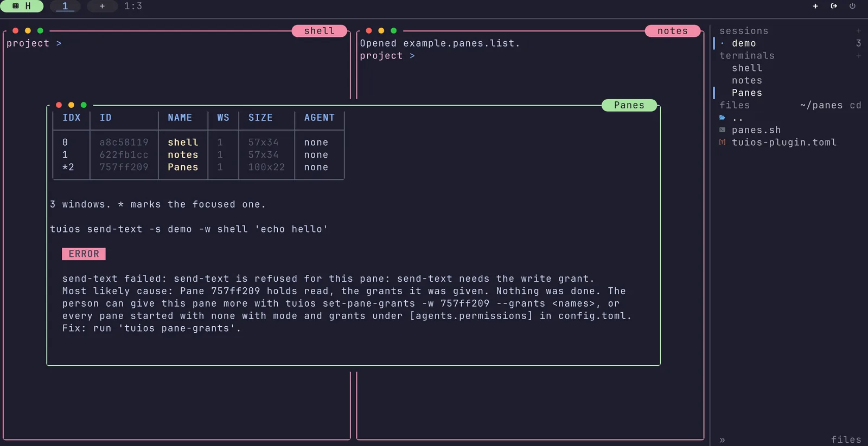This screenshot has width=868, height=446.
Task: Collapse the sidebar with the double chevron
Action: [x=722, y=440]
